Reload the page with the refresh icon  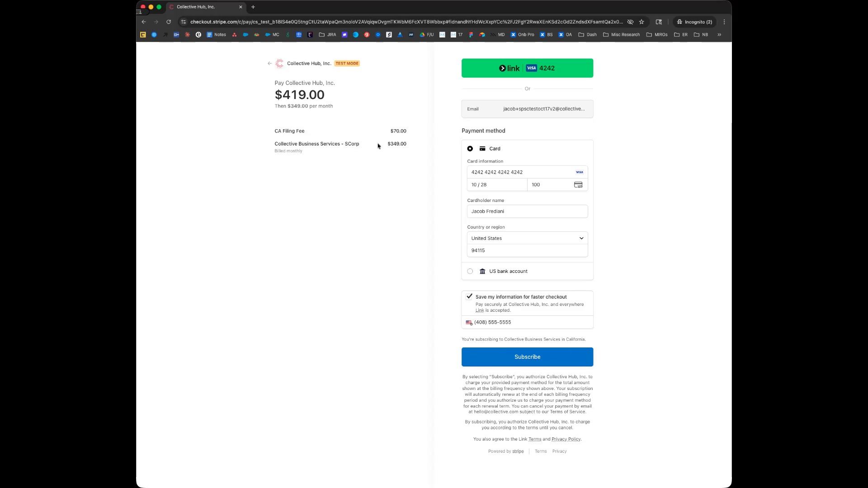point(169,22)
